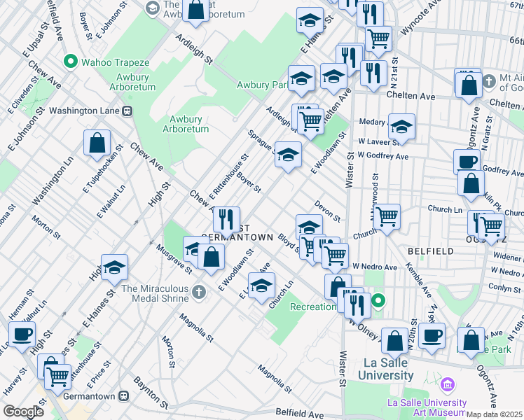The width and height of the screenshot is (524, 420).
Task: Click the La Salle University label
Action: [386, 369]
